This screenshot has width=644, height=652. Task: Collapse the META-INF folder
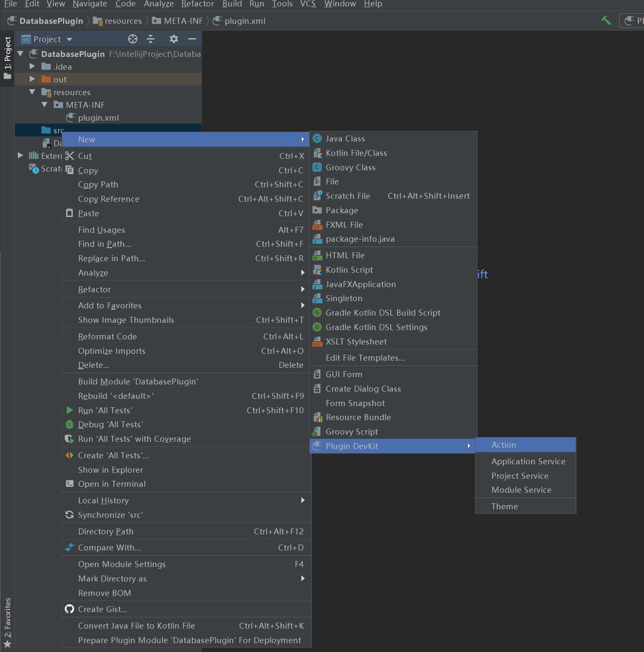click(45, 104)
